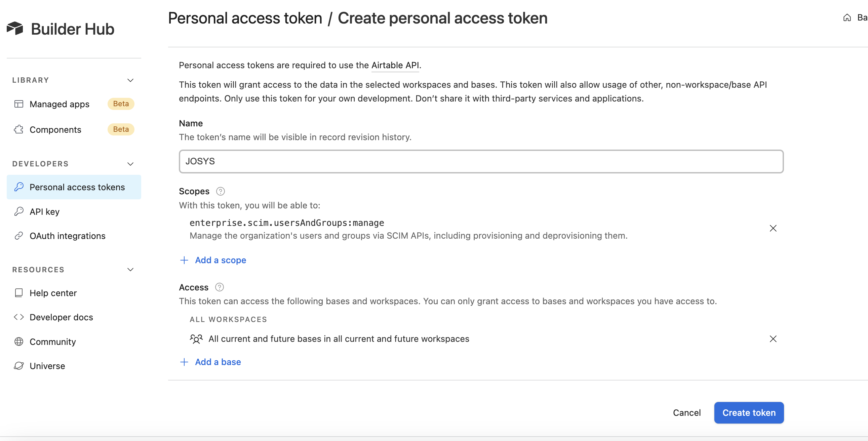Click the plus icon beside Add a scope
Image resolution: width=868 pixels, height=441 pixels.
[184, 260]
